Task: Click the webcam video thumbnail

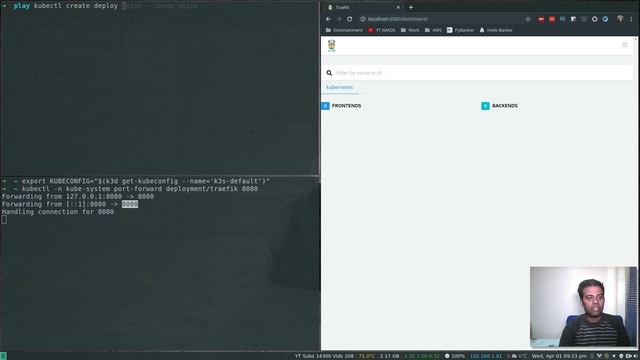Action: click(583, 307)
